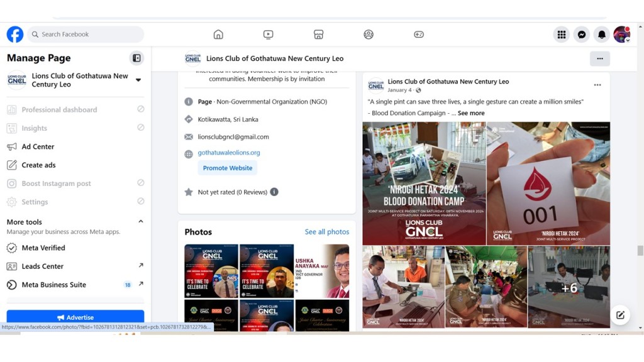Open the 001 blood token photo
This screenshot has height=362, width=644.
(548, 184)
